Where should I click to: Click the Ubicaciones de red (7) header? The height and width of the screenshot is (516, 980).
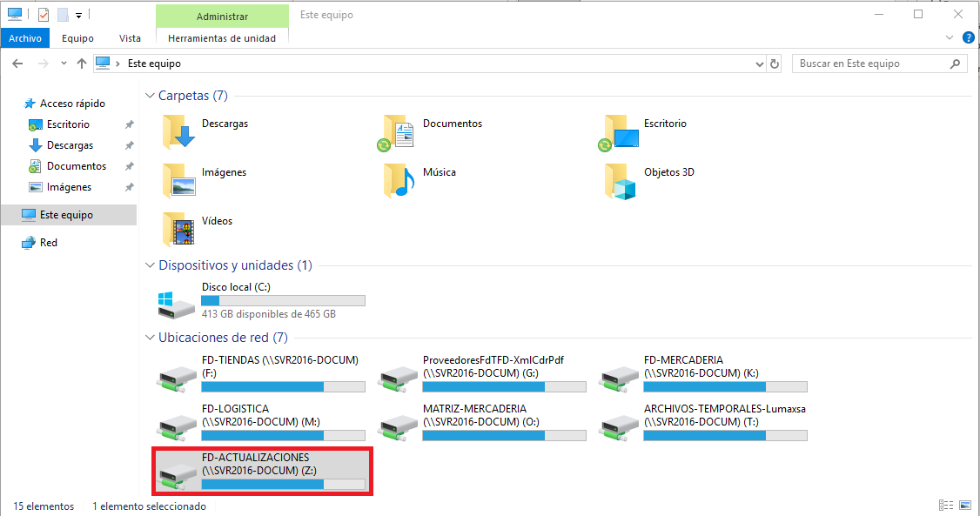tap(223, 338)
